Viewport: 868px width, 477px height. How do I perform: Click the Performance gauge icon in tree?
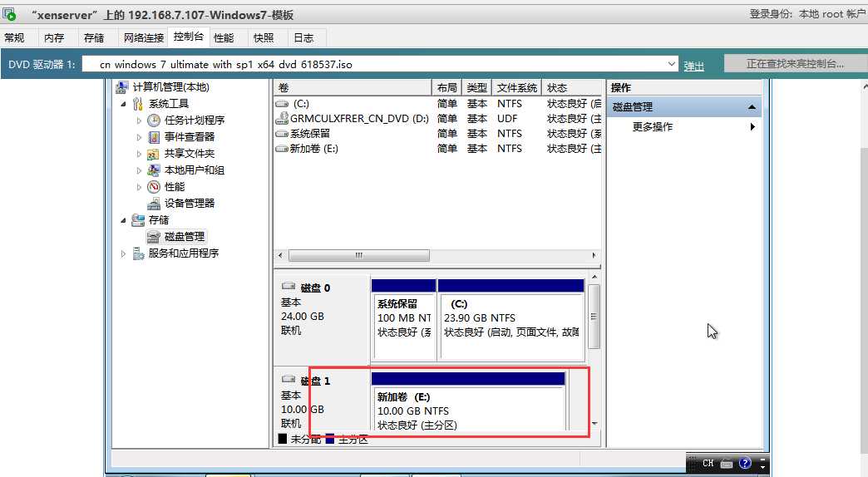154,187
